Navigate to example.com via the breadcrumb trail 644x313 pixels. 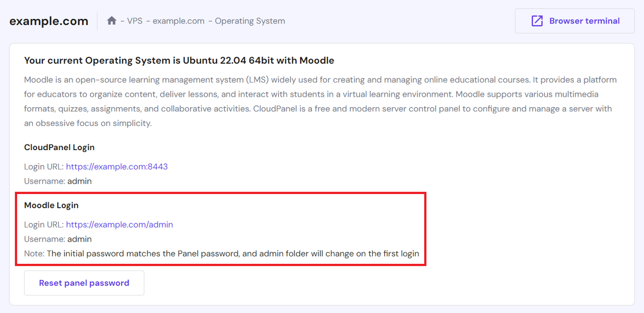[178, 21]
